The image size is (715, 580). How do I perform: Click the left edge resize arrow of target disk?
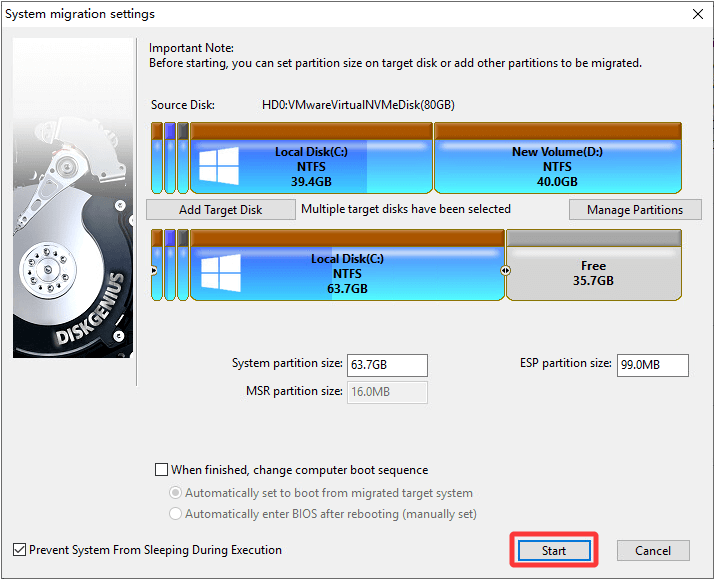pyautogui.click(x=154, y=271)
